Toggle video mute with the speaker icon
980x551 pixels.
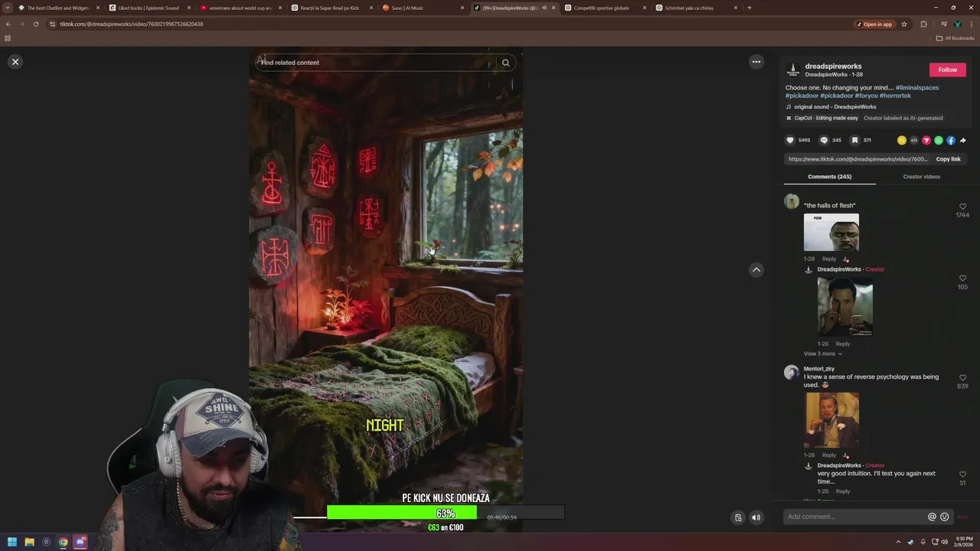(756, 517)
